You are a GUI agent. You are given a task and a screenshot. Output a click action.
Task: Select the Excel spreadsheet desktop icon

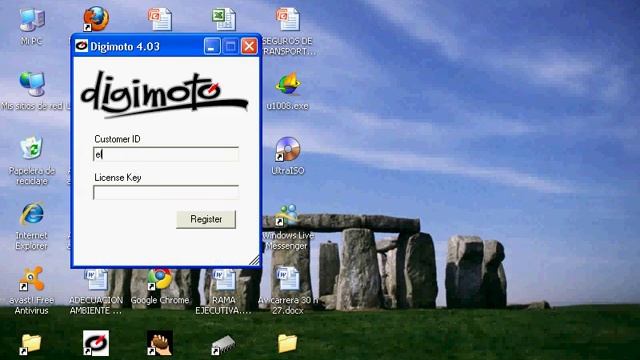pos(224,19)
